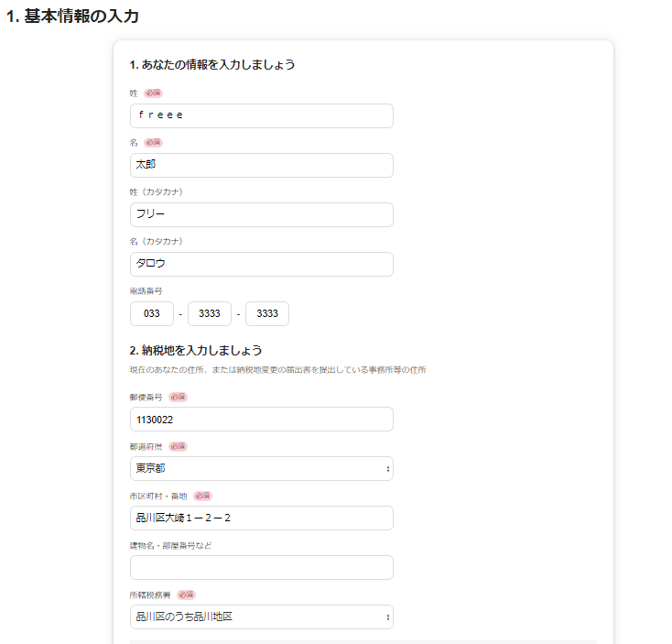Click the 必須 badge next to 市区町村・番地
672x644 pixels.
pos(202,497)
